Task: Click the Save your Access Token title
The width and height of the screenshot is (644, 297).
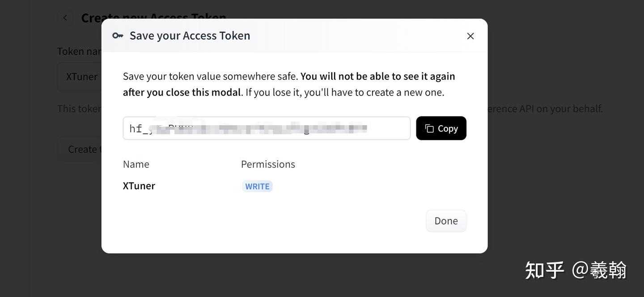Action: click(190, 36)
